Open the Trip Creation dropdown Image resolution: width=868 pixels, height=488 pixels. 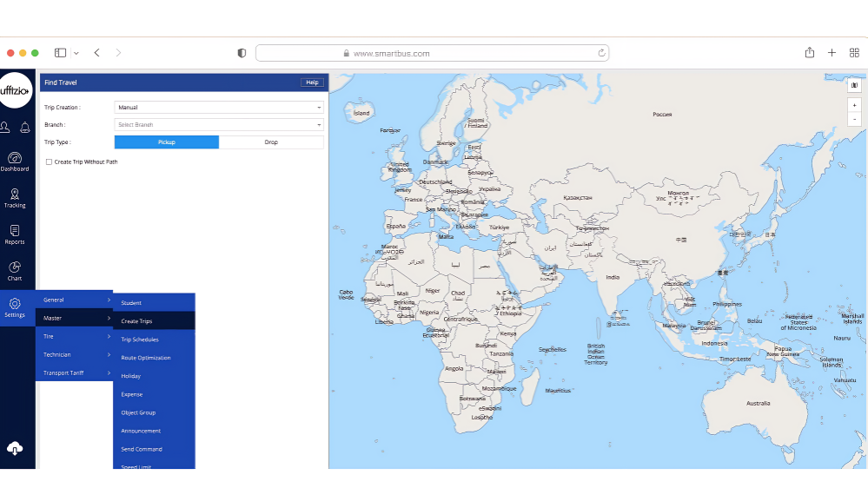point(219,108)
